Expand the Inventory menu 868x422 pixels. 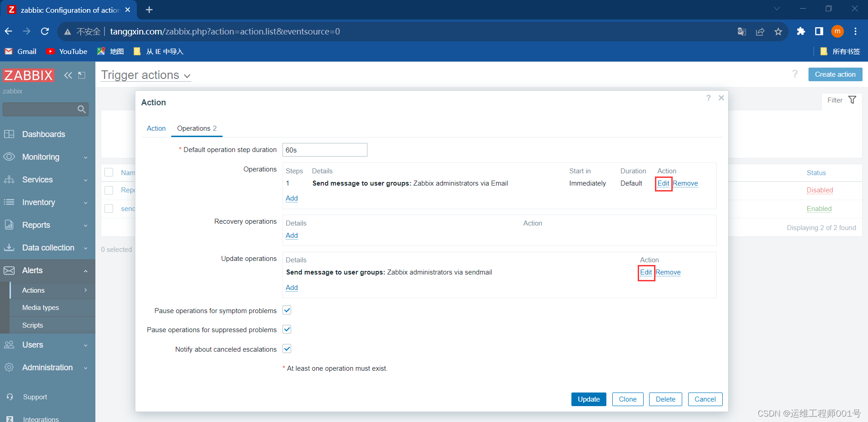[86, 203]
